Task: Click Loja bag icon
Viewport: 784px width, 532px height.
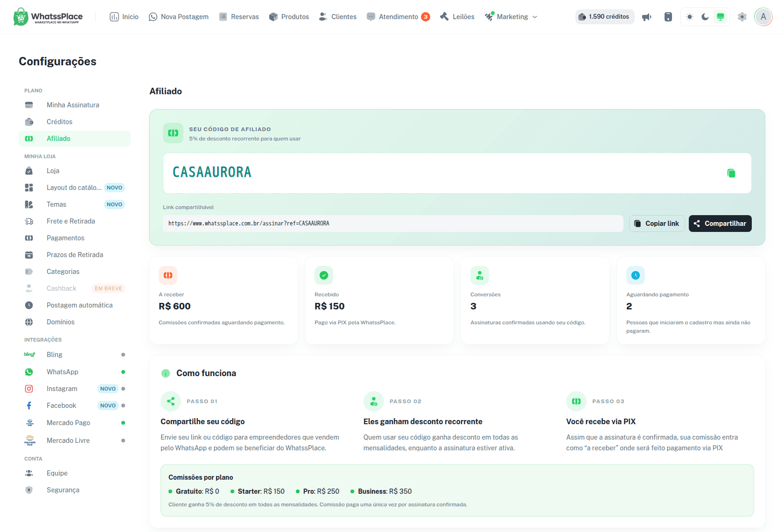Action: tap(29, 171)
